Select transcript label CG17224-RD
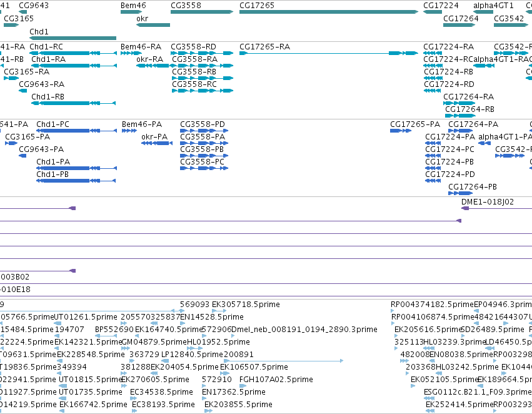 pyautogui.click(x=449, y=84)
